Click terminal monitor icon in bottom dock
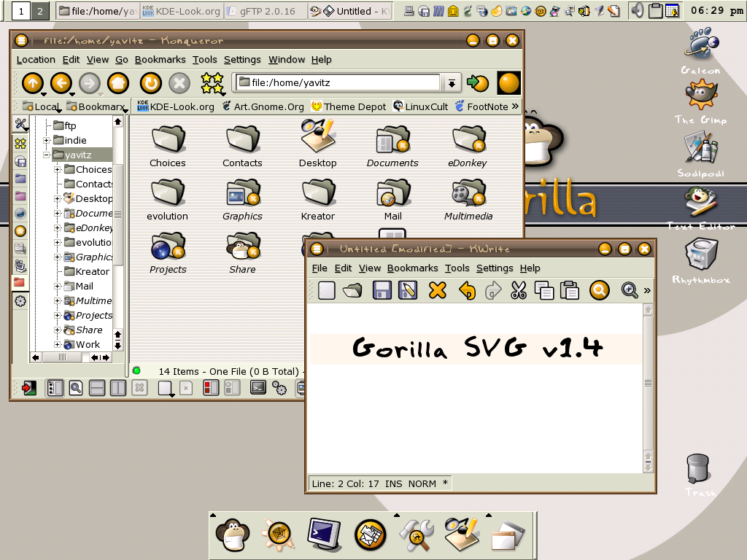This screenshot has height=560, width=747. point(325,534)
